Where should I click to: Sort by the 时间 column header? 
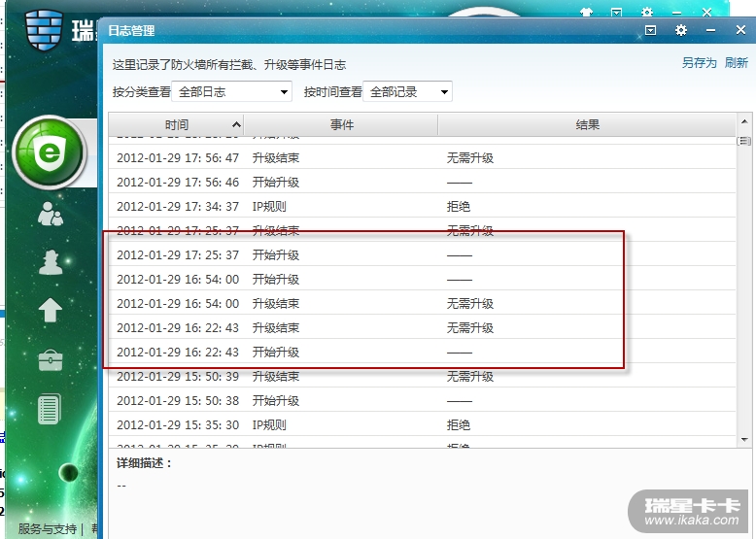(177, 124)
